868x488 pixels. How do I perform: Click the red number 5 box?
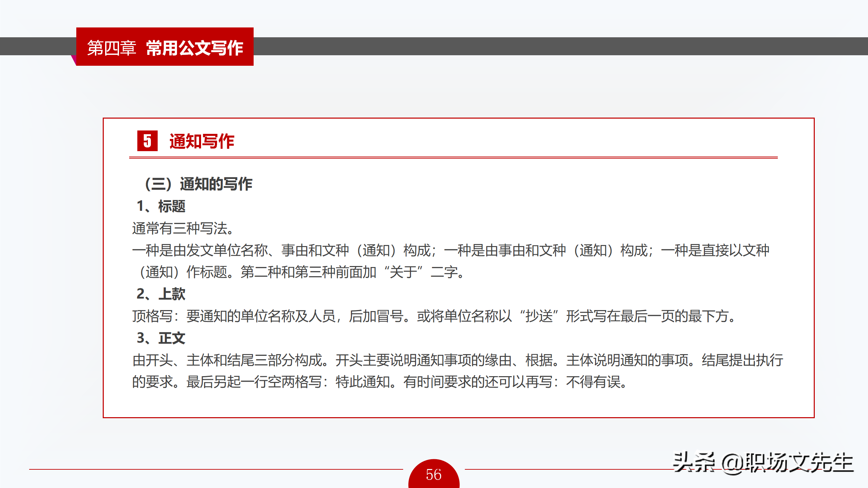(x=147, y=141)
